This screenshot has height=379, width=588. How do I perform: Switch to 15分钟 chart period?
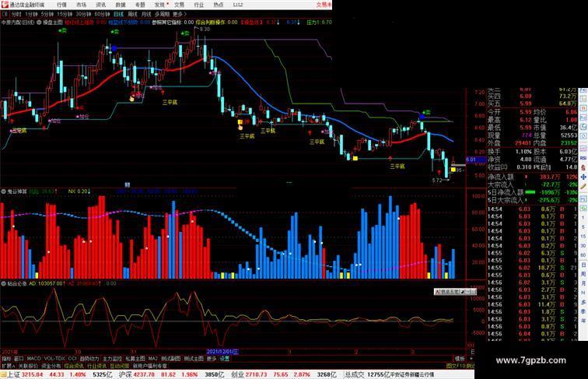pyautogui.click(x=65, y=14)
